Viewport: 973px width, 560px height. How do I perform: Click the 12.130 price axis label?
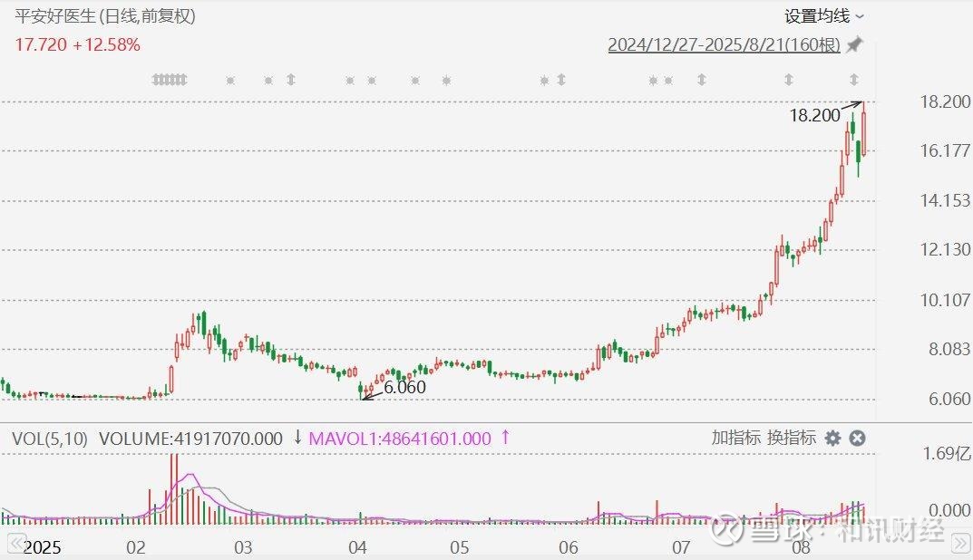click(x=945, y=249)
